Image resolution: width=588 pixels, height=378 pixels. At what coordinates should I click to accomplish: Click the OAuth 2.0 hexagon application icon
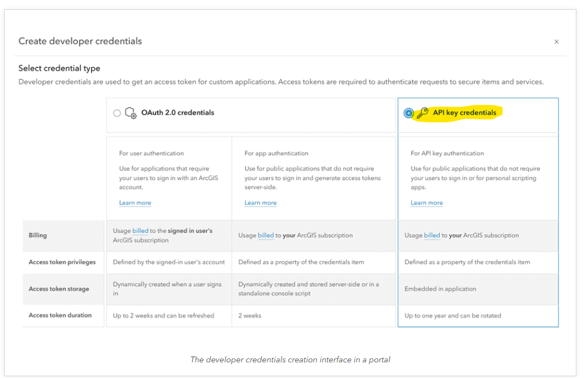tap(131, 113)
